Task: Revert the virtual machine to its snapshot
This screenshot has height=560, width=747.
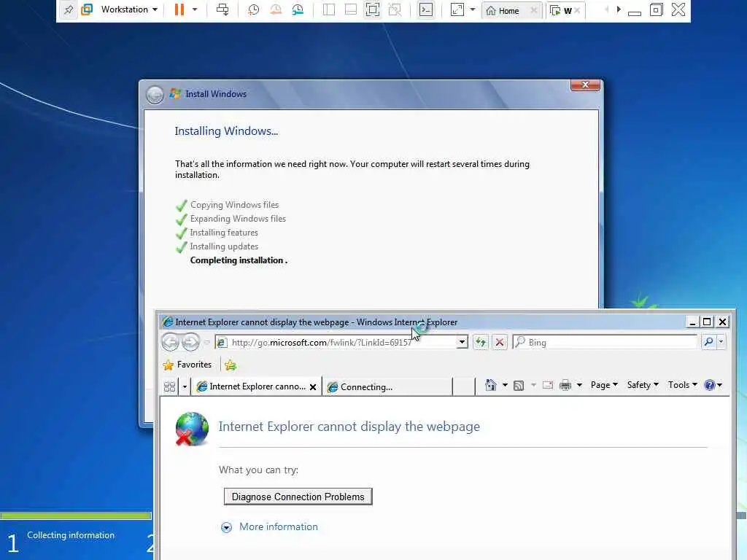Action: [275, 9]
